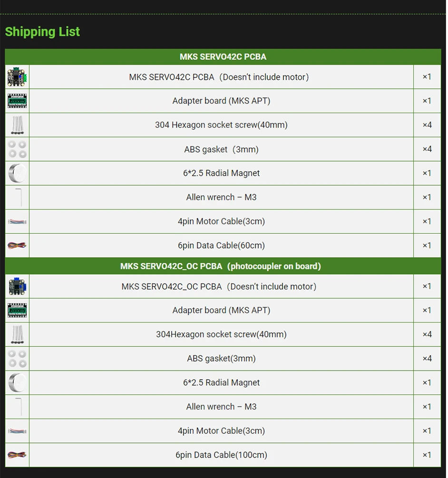The height and width of the screenshot is (478, 448).
Task: Click the first hexagon socket screws icon
Action: (x=17, y=125)
